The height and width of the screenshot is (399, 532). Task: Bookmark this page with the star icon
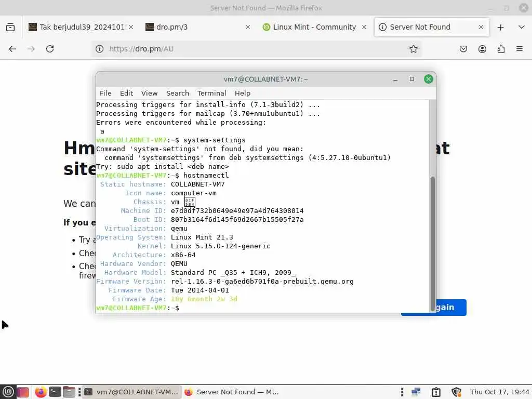tap(413, 49)
